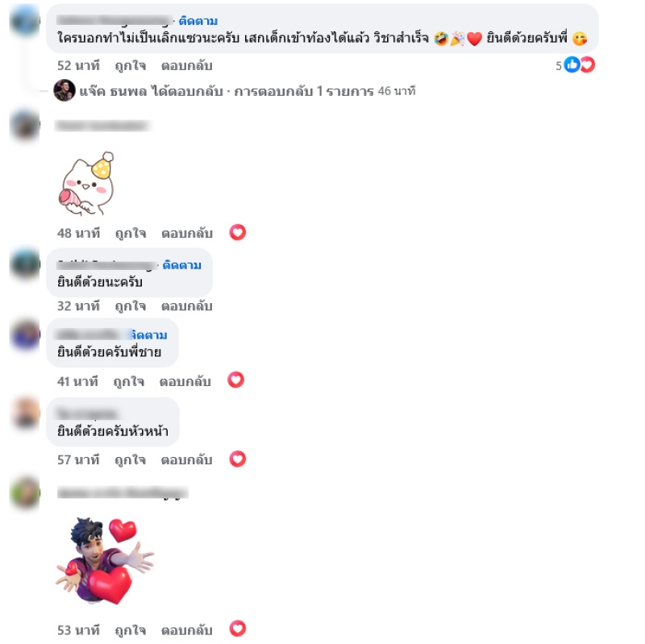The height and width of the screenshot is (644, 645).
Task: Reply to the 48 นาที sticker comment
Action: (187, 234)
